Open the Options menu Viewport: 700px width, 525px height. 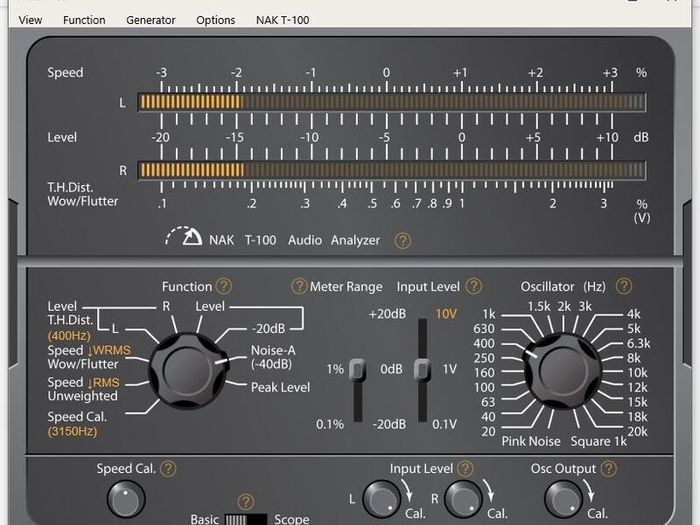[216, 20]
